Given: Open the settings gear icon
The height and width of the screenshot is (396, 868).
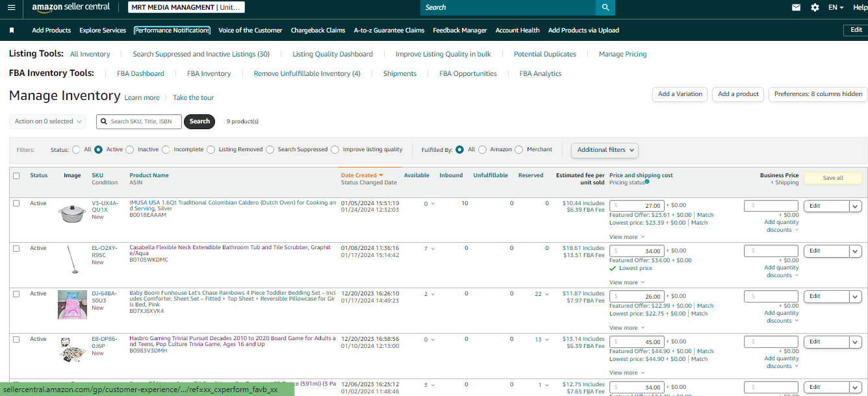Looking at the screenshot, I should (815, 7).
